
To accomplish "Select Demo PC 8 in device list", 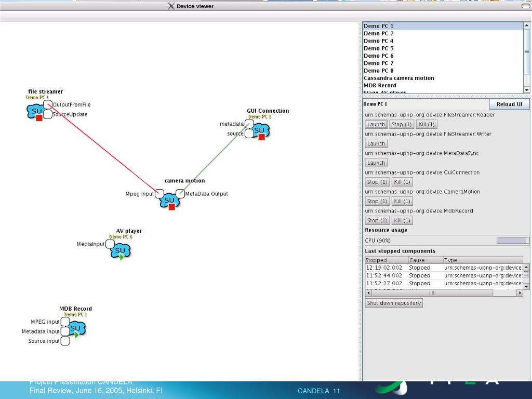I will pyautogui.click(x=443, y=71).
